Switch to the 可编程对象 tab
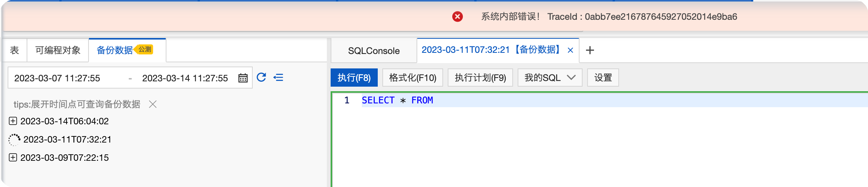868x187 pixels. pyautogui.click(x=58, y=50)
